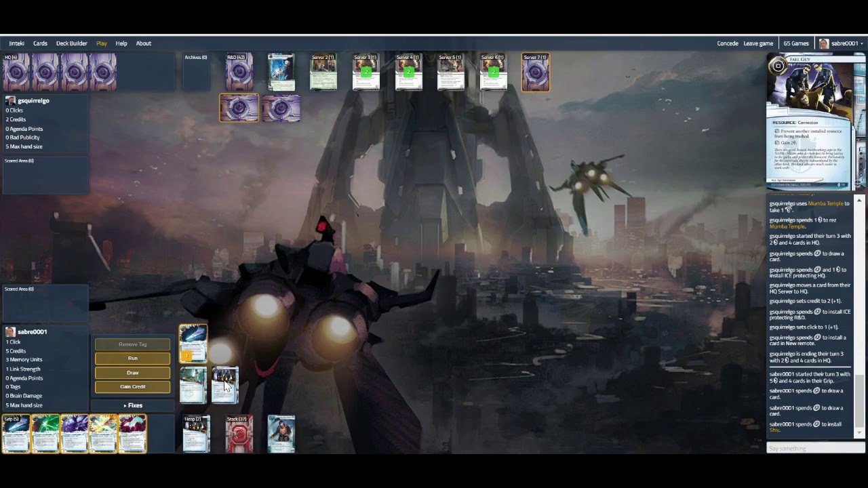Select the runner identity card beside Stack
The width and height of the screenshot is (868, 488).
pos(281,434)
